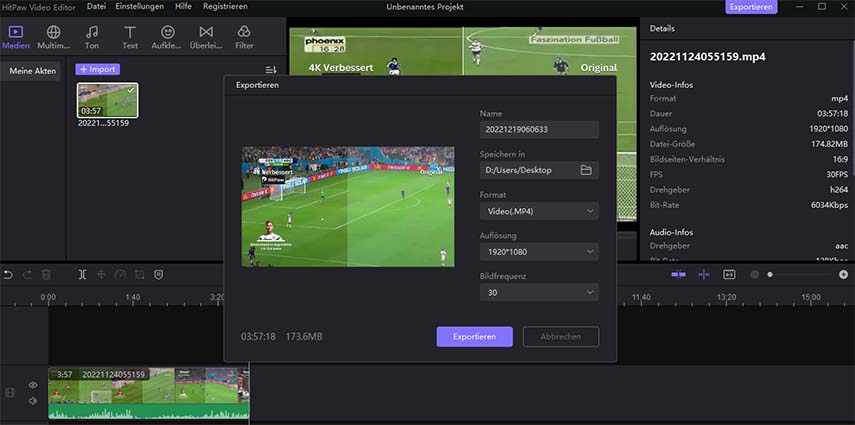Click the undo arrow in timeline toolbar
Viewport: 855px width, 425px height.
(x=8, y=274)
